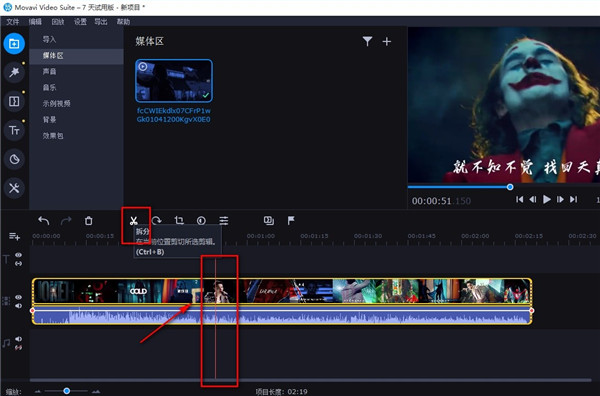
Task: Toggle title track visibility eye
Action: point(18,255)
